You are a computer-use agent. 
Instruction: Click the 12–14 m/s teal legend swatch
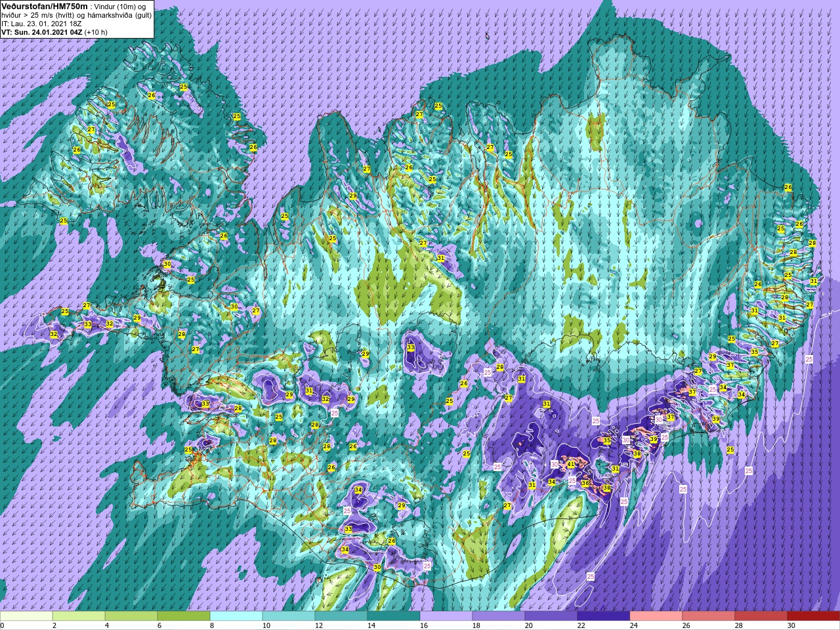click(341, 616)
